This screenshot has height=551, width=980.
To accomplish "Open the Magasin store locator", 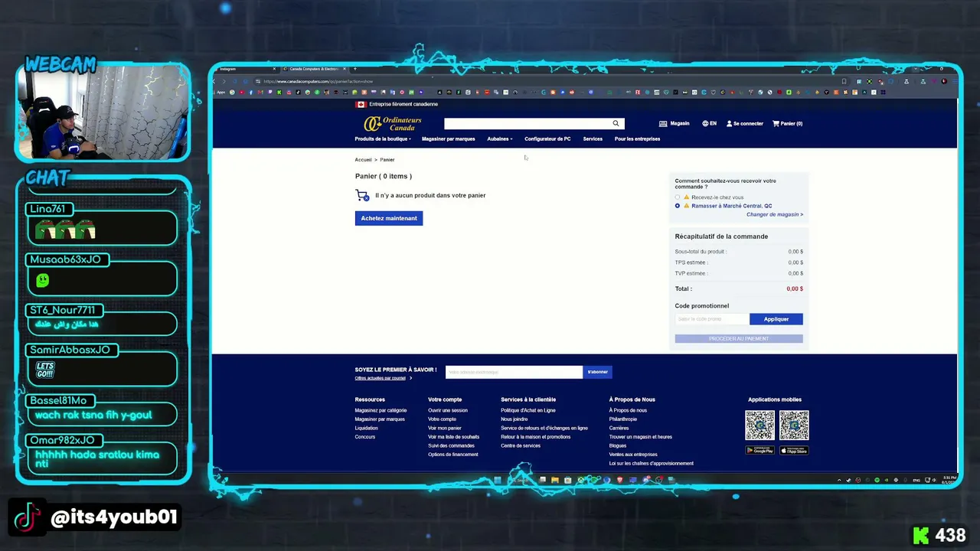I will click(674, 123).
